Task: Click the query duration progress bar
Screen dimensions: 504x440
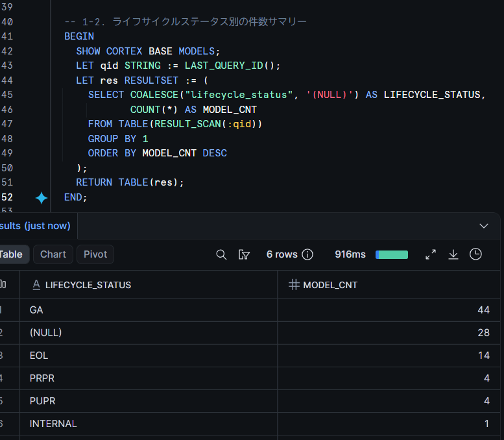Action: (x=392, y=255)
